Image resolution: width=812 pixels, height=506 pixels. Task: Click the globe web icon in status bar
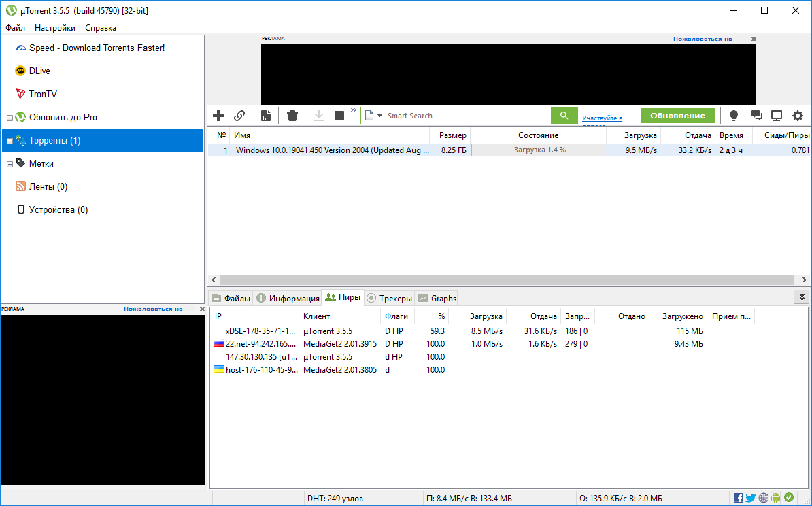pyautogui.click(x=763, y=499)
